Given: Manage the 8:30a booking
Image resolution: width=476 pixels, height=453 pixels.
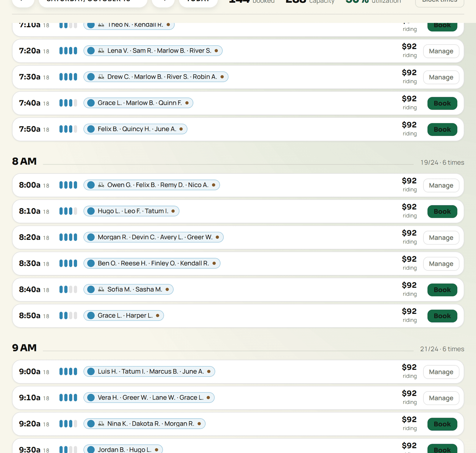Looking at the screenshot, I should click(x=441, y=264).
